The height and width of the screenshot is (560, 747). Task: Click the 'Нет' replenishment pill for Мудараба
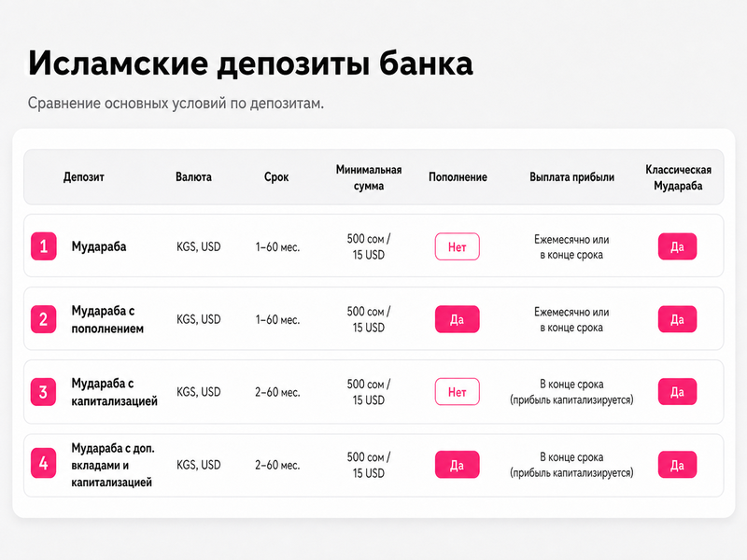[457, 246]
